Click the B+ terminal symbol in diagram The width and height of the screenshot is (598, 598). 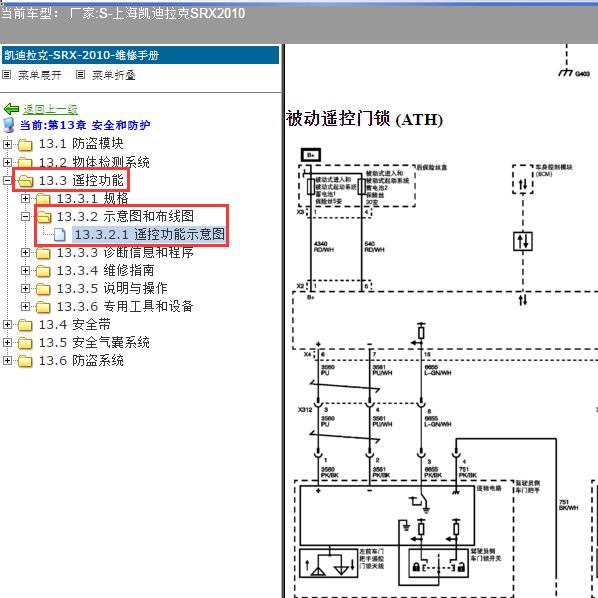point(311,155)
